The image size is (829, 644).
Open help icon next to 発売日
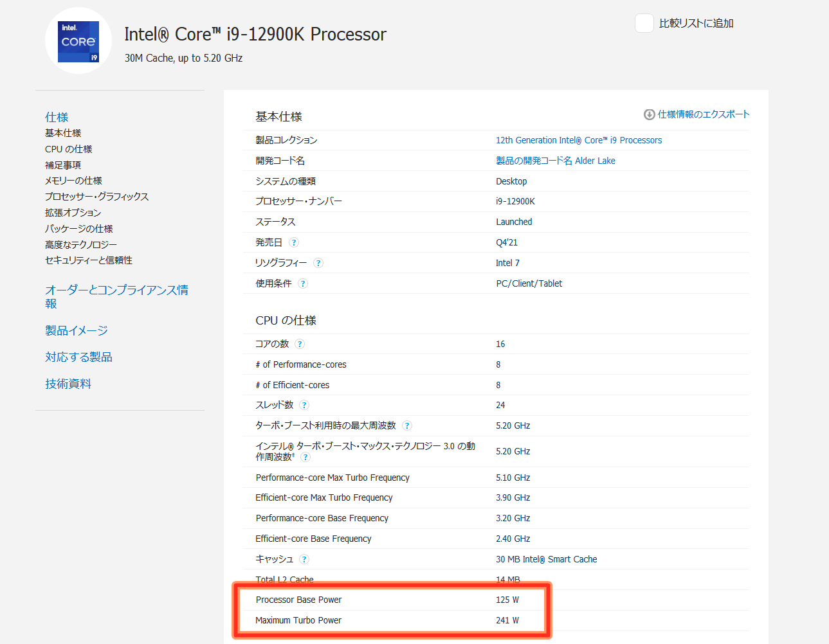click(294, 242)
